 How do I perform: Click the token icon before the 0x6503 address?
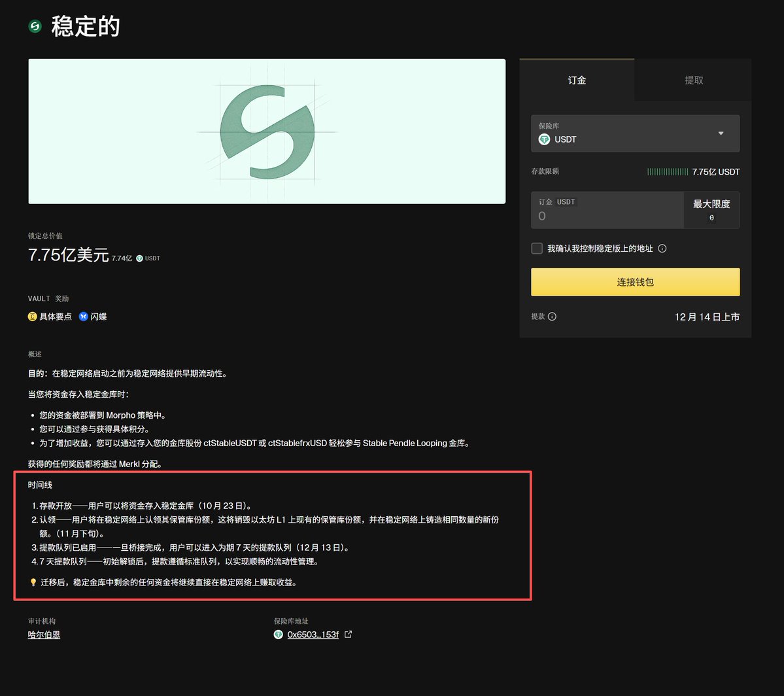tap(279, 635)
